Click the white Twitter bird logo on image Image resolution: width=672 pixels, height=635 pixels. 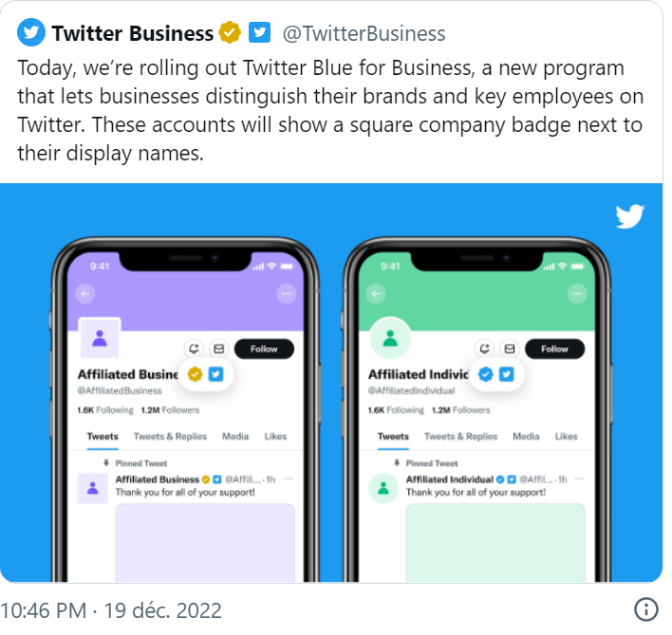point(630,217)
